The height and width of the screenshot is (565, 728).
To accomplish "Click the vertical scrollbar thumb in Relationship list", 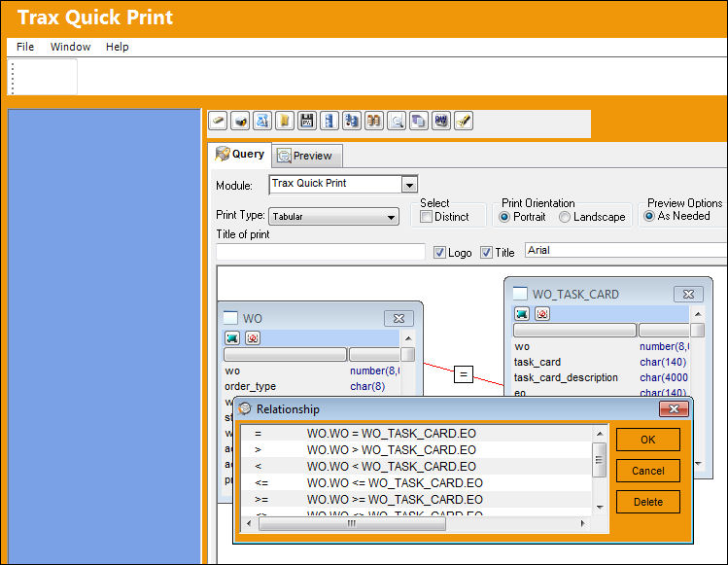I will (x=600, y=460).
